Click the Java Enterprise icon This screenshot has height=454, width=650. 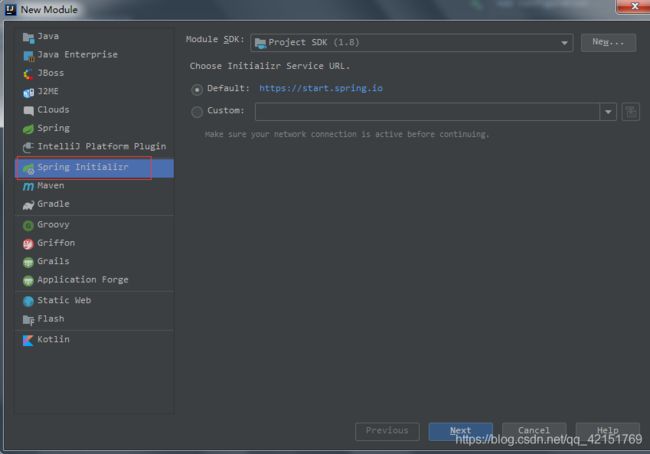coord(28,56)
